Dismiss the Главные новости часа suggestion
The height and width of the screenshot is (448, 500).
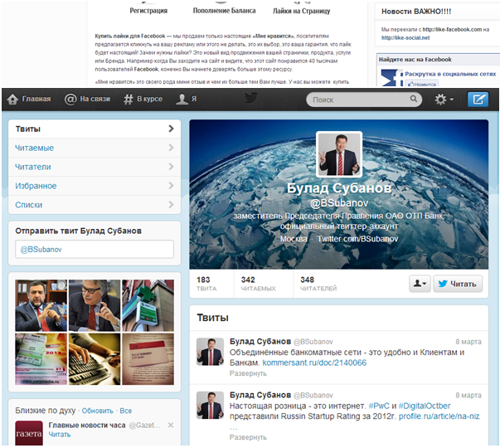[x=171, y=425]
